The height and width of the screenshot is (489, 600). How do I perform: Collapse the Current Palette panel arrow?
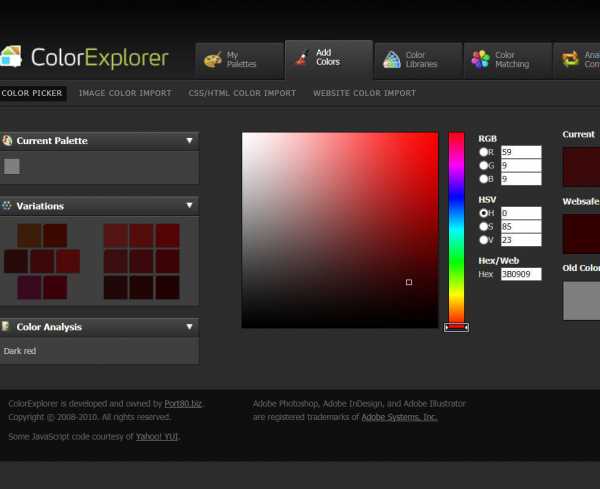point(189,140)
